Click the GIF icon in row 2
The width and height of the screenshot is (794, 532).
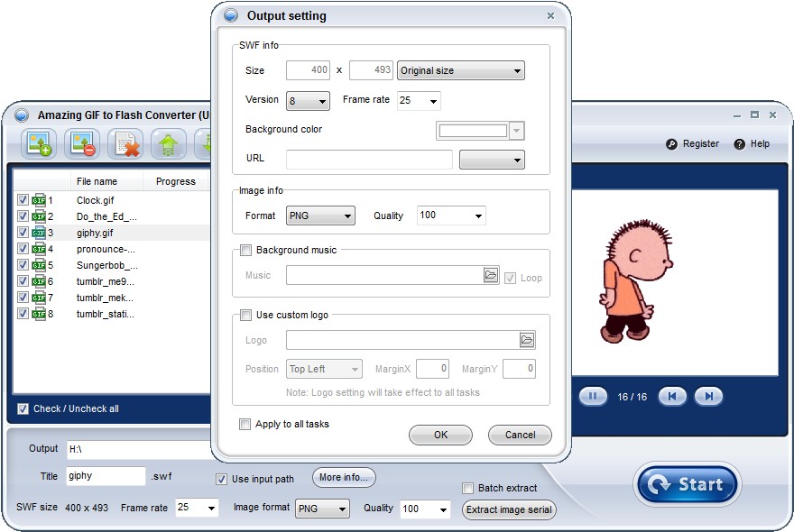(x=39, y=216)
